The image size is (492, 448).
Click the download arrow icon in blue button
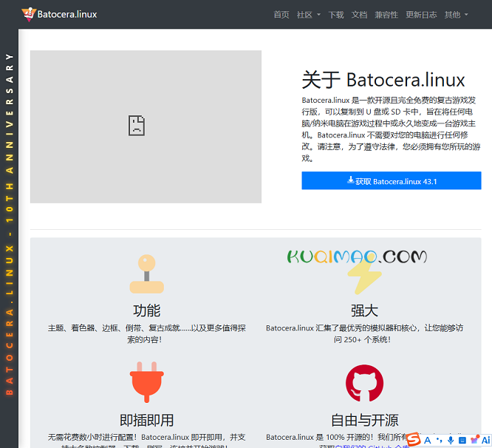(350, 180)
